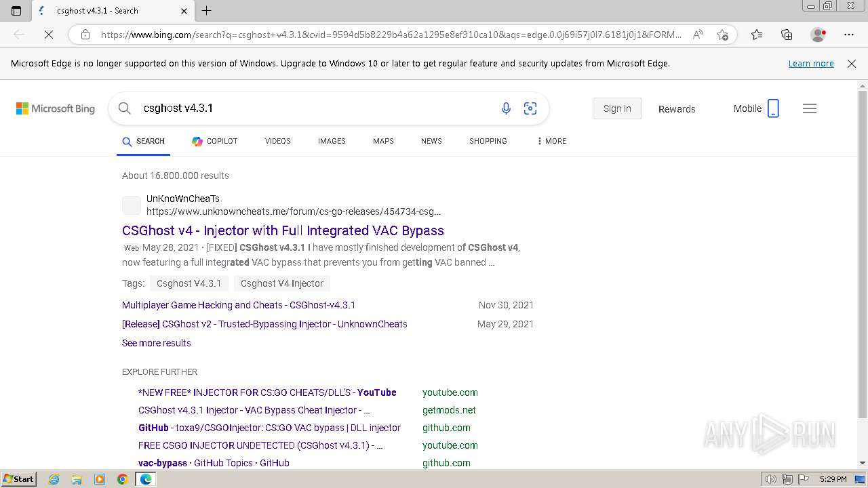Open the tab actions menu icon
The image size is (868, 488).
click(x=16, y=11)
